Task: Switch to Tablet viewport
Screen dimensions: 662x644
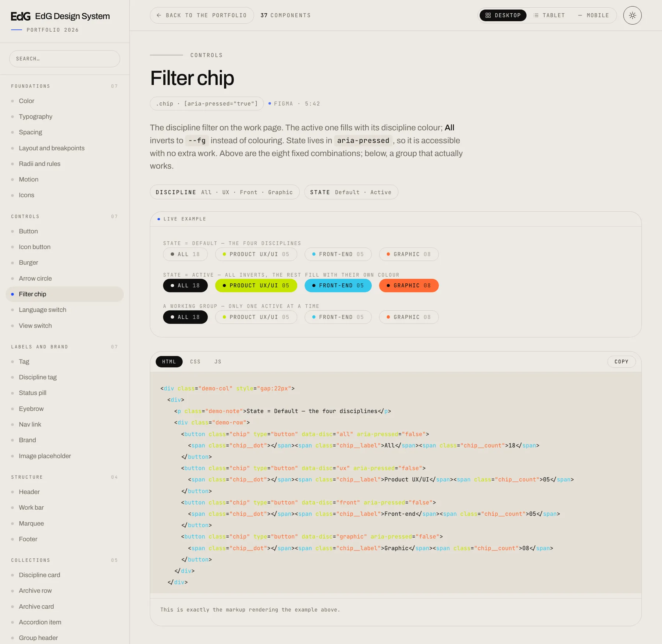Action: [549, 15]
